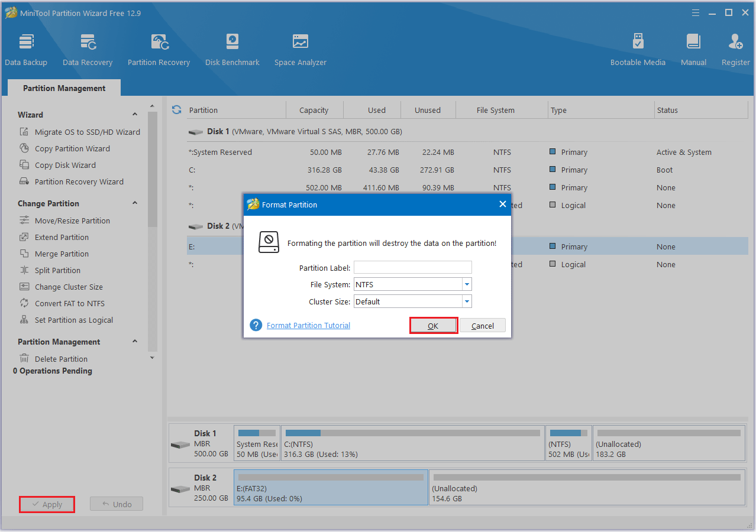Screen dimensions: 756x532
Task: Collapse the Change Partition section
Action: 135,203
